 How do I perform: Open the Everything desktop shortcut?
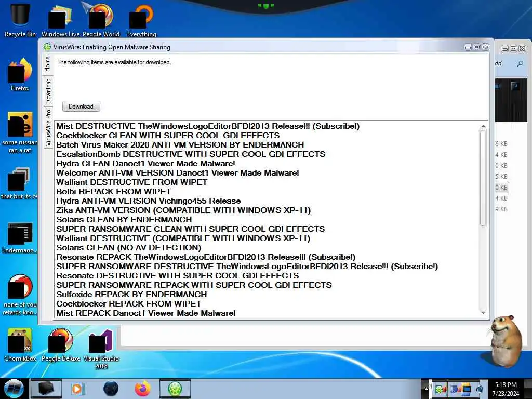(141, 20)
